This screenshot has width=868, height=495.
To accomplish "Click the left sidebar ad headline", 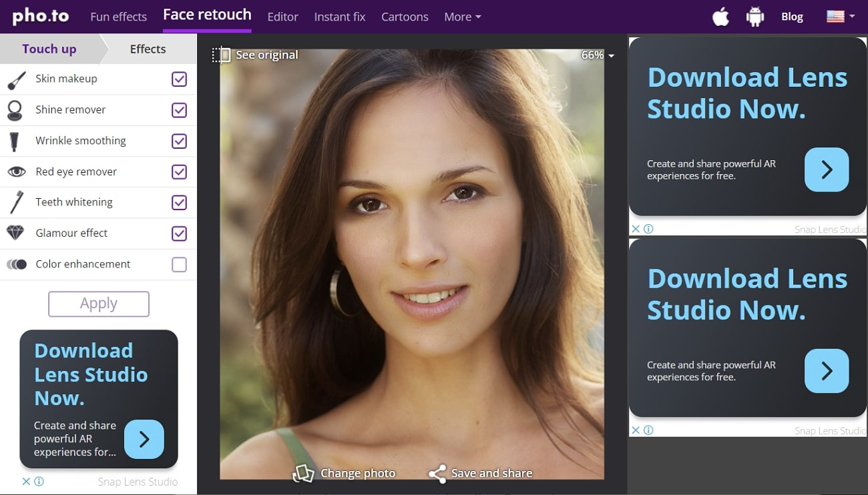I will click(x=91, y=375).
